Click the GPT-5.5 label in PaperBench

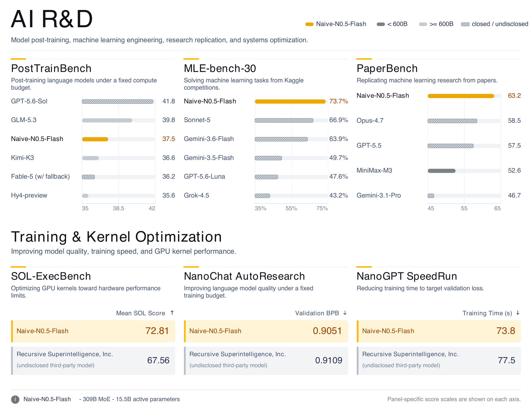(369, 146)
